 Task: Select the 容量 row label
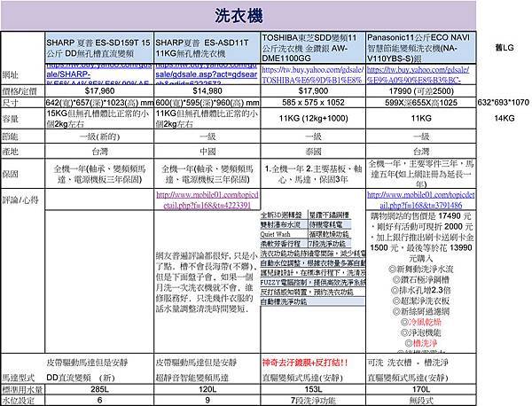[x=10, y=119]
